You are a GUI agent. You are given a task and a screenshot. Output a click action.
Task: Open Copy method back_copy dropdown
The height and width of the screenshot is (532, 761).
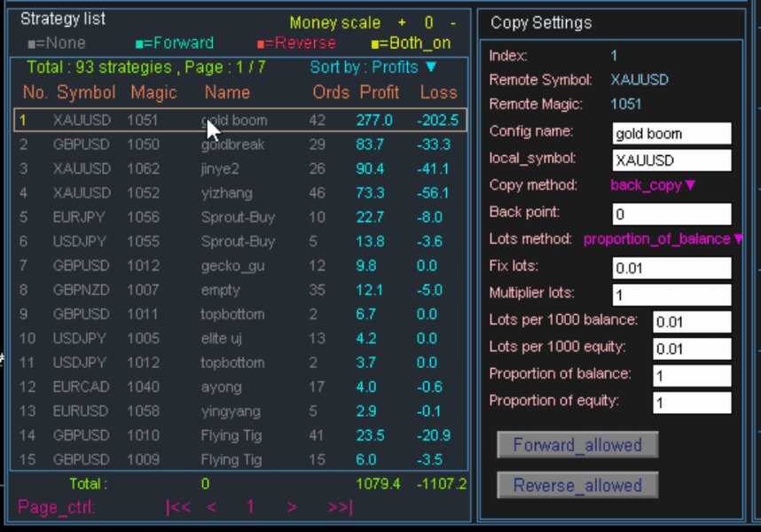[653, 185]
